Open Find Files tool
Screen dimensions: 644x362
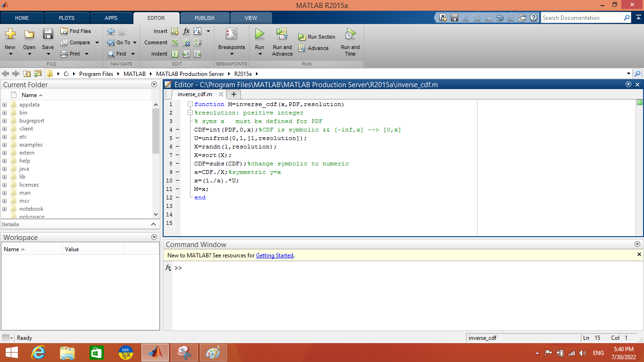coord(75,31)
